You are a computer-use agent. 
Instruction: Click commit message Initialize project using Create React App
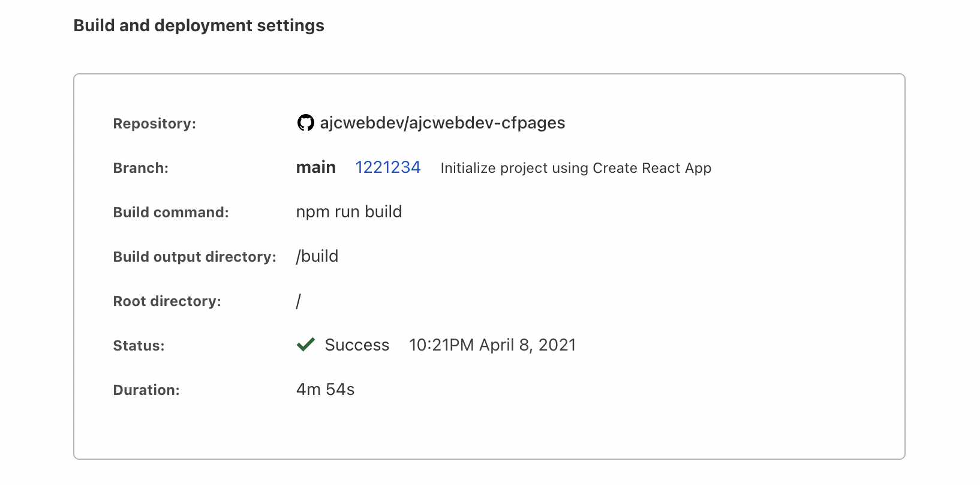coord(576,168)
